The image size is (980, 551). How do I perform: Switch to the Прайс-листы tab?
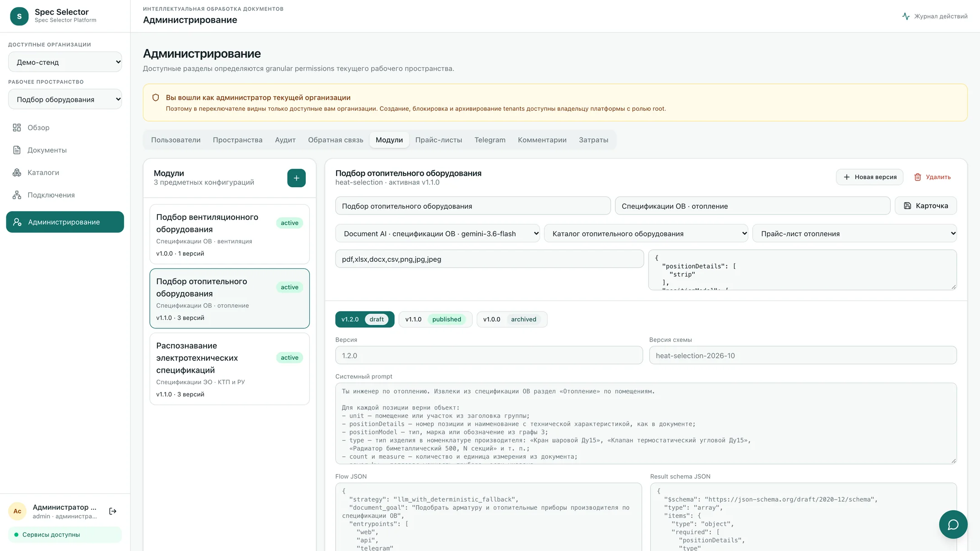pyautogui.click(x=438, y=140)
